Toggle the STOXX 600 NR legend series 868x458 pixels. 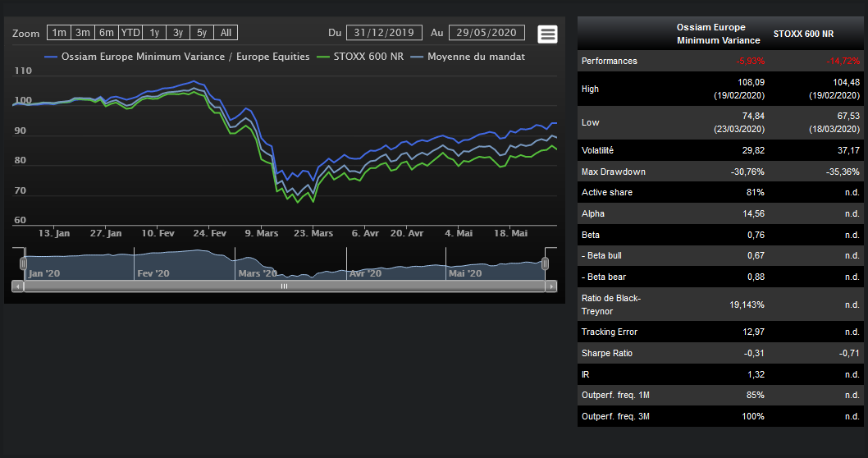[361, 57]
